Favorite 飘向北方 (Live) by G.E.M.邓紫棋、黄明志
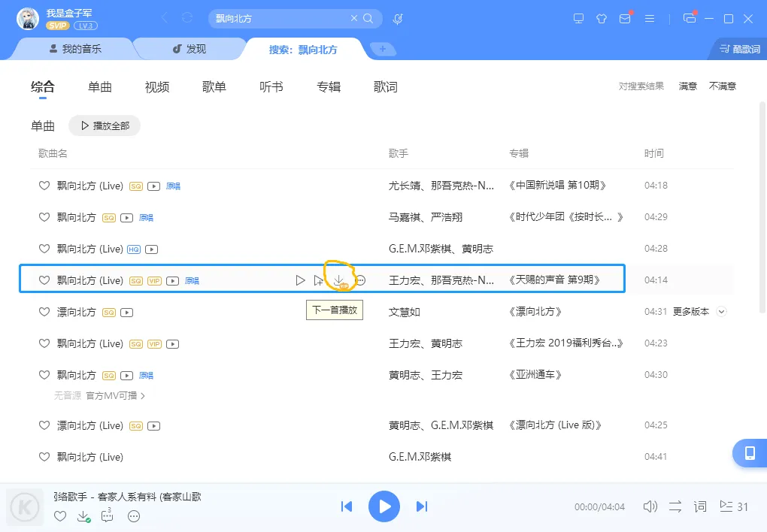This screenshot has height=532, width=767. click(x=44, y=249)
